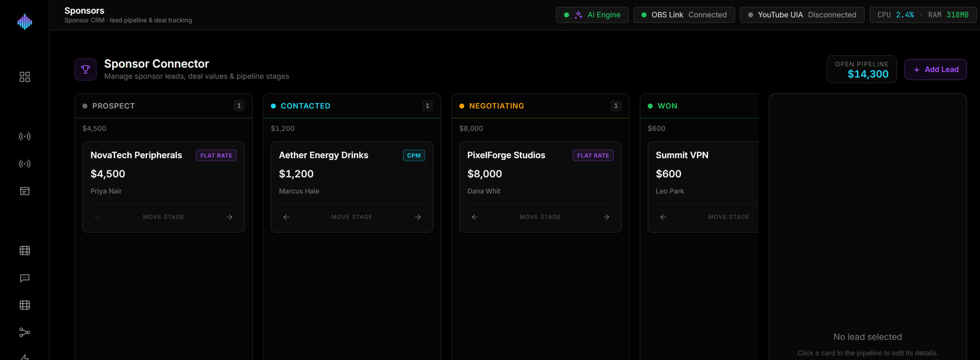This screenshot has width=980, height=360.
Task: Open the Summit VPN lead card
Action: pos(703,187)
